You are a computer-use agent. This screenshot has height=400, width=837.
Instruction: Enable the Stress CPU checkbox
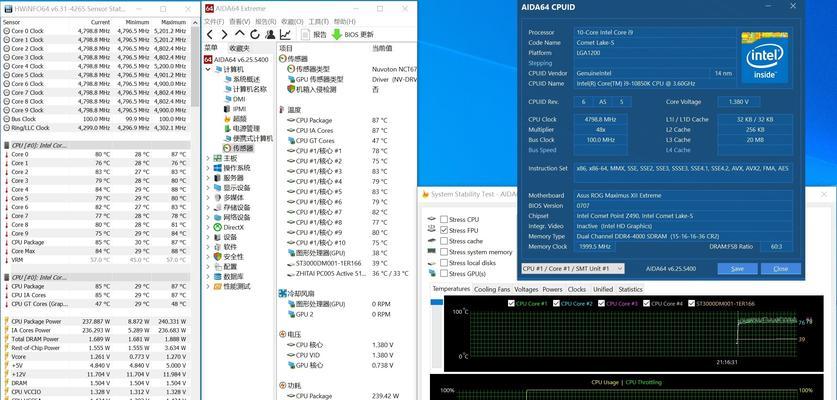tap(444, 219)
